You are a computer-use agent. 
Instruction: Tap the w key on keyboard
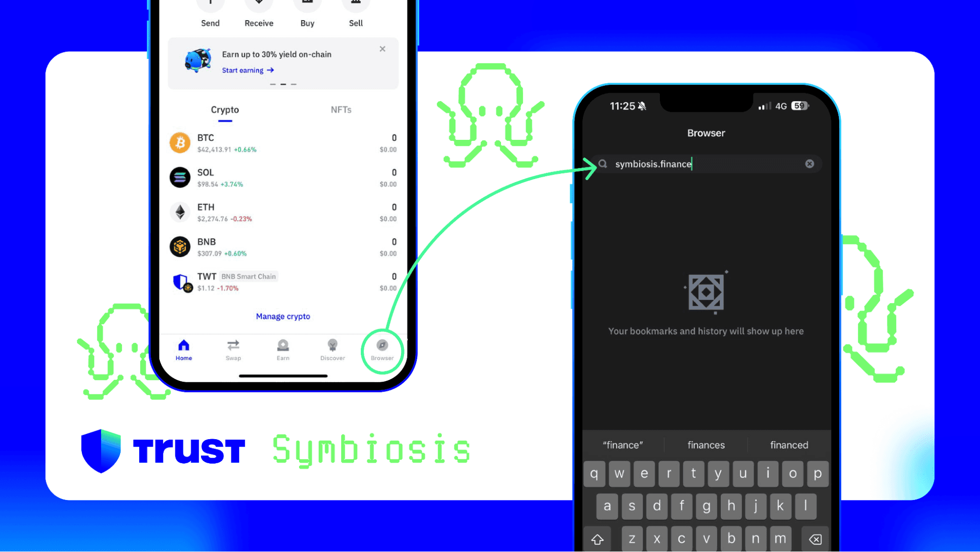619,474
